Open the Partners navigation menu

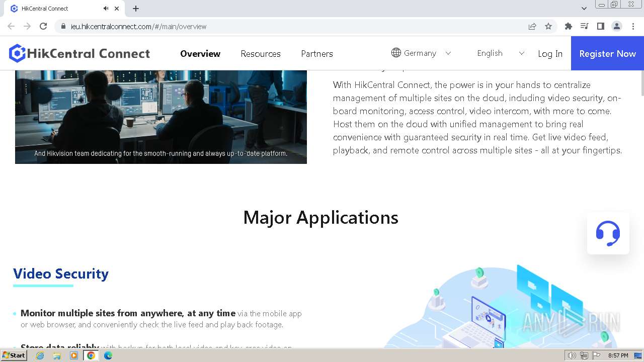click(x=317, y=54)
